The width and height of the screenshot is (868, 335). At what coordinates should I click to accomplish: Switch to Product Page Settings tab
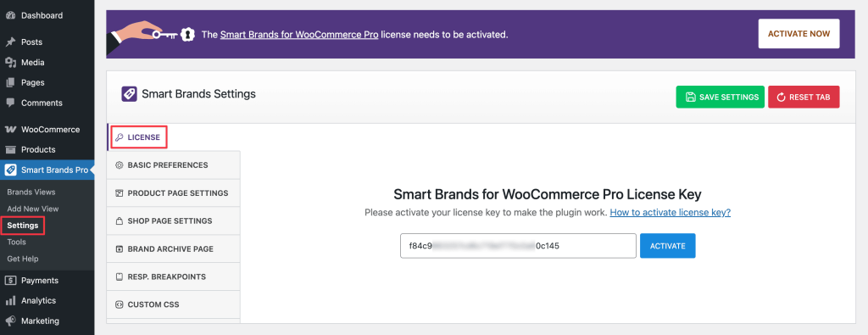pyautogui.click(x=173, y=193)
